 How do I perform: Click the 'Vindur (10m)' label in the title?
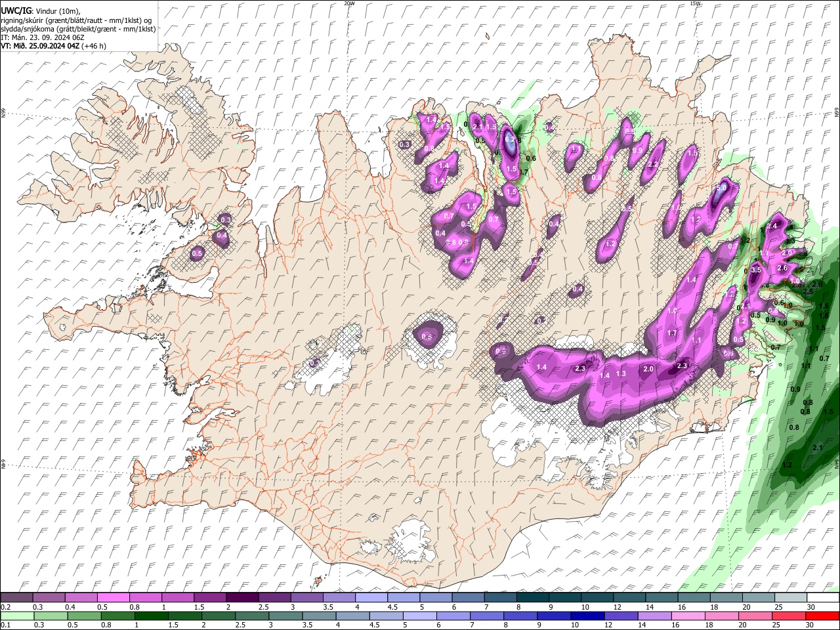point(58,11)
